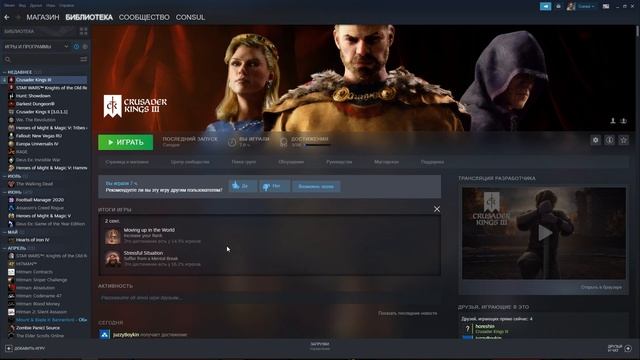The height and width of the screenshot is (360, 640).
Task: Open the СООБЩЕСТВО tab
Action: coord(144,17)
